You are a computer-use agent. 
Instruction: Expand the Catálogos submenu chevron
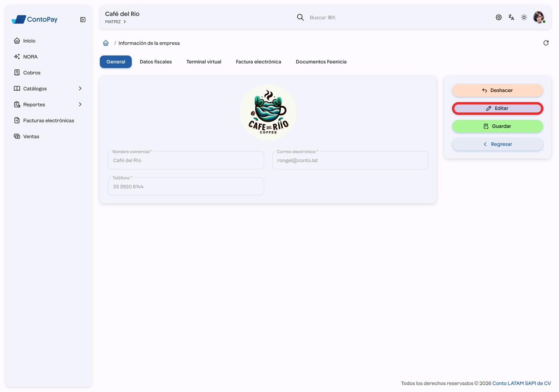click(x=80, y=89)
